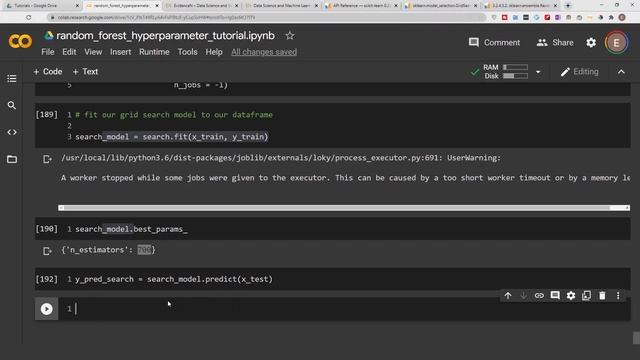Image resolution: width=640 pixels, height=360 pixels.
Task: Collapse the header with chevron up
Action: (621, 72)
